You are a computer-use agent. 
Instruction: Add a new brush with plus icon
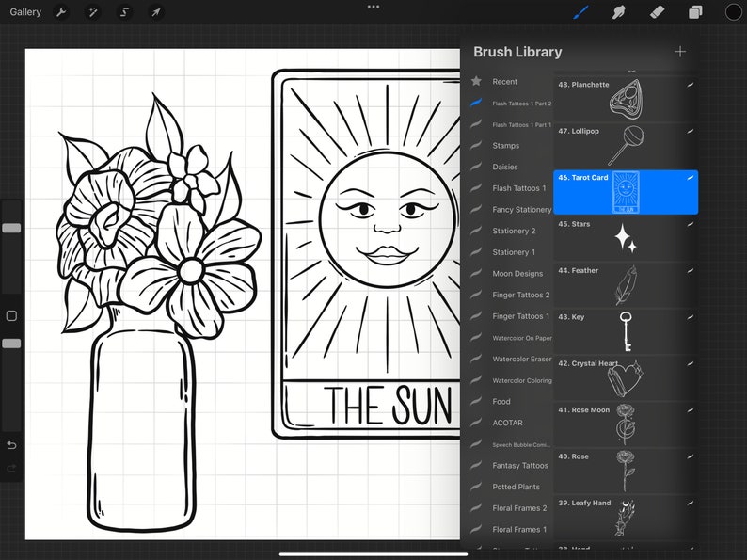click(680, 52)
